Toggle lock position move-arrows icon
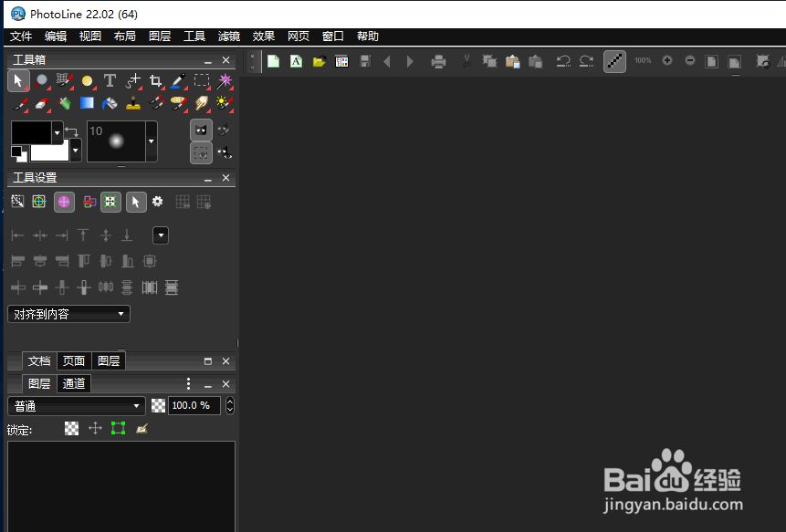 click(95, 428)
